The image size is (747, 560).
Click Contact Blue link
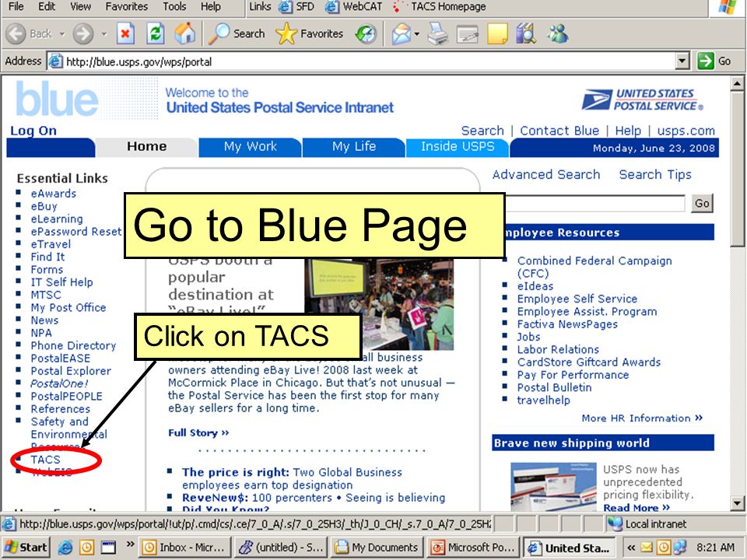(559, 131)
